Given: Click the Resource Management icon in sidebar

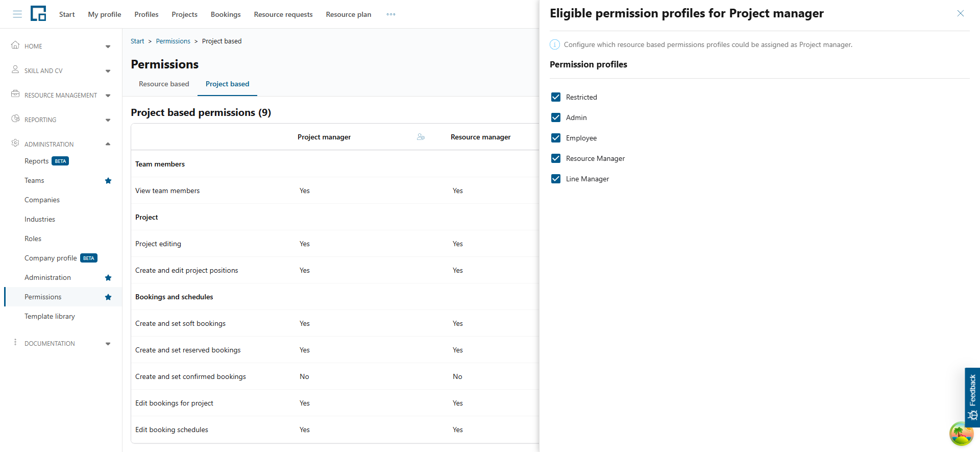Looking at the screenshot, I should [15, 94].
